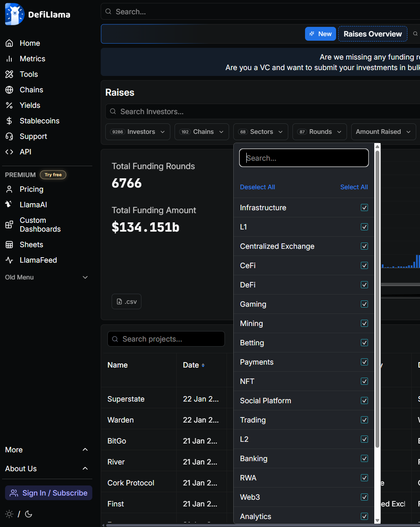Screen dimensions: 420x527
Task: Focus the Search projects field
Action: tap(166, 339)
